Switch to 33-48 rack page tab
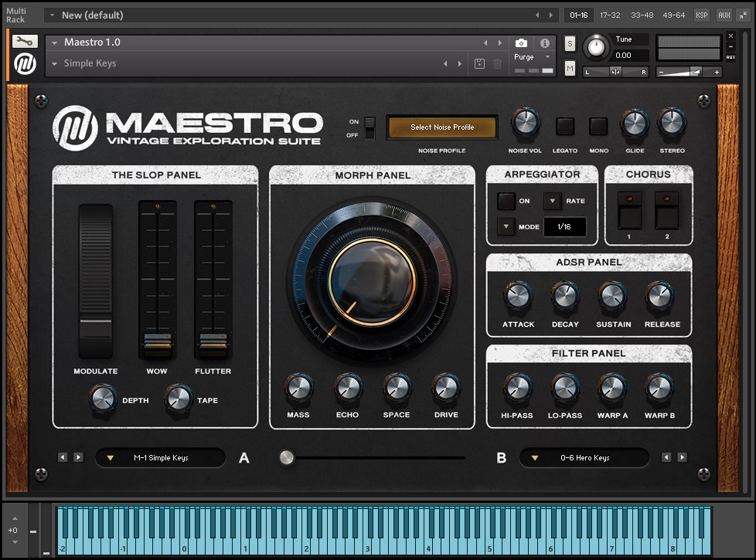 coord(642,15)
